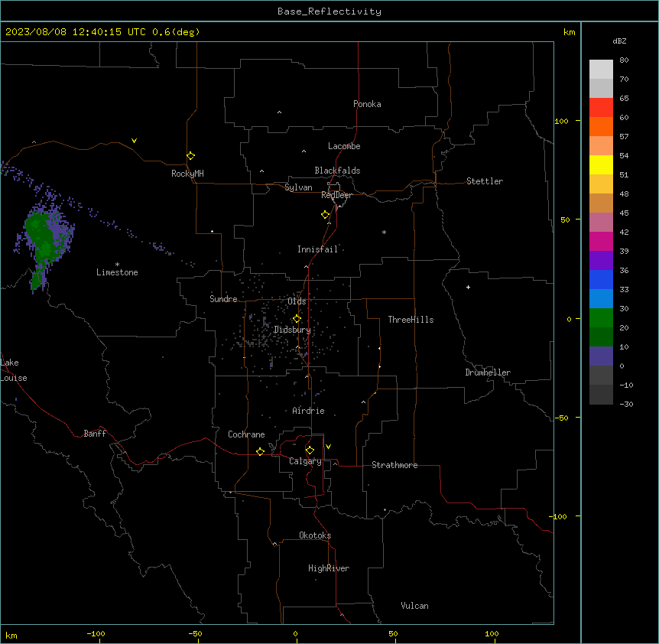Screen dimensions: 659x644
Task: Click the asterisk marker above Limestone
Action: pyautogui.click(x=117, y=265)
